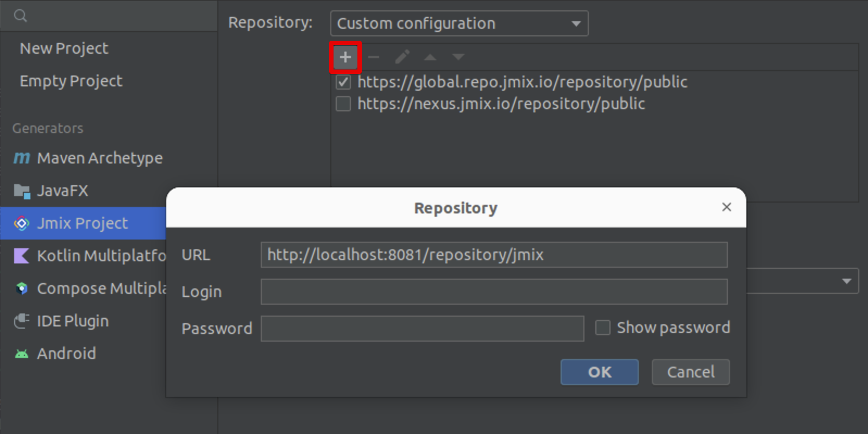The height and width of the screenshot is (434, 868).
Task: Move repository down with arrow icon
Action: (458, 57)
